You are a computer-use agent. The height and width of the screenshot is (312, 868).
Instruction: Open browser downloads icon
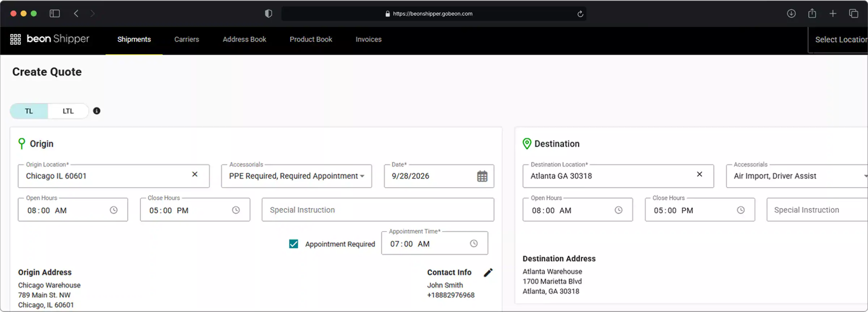pos(791,14)
